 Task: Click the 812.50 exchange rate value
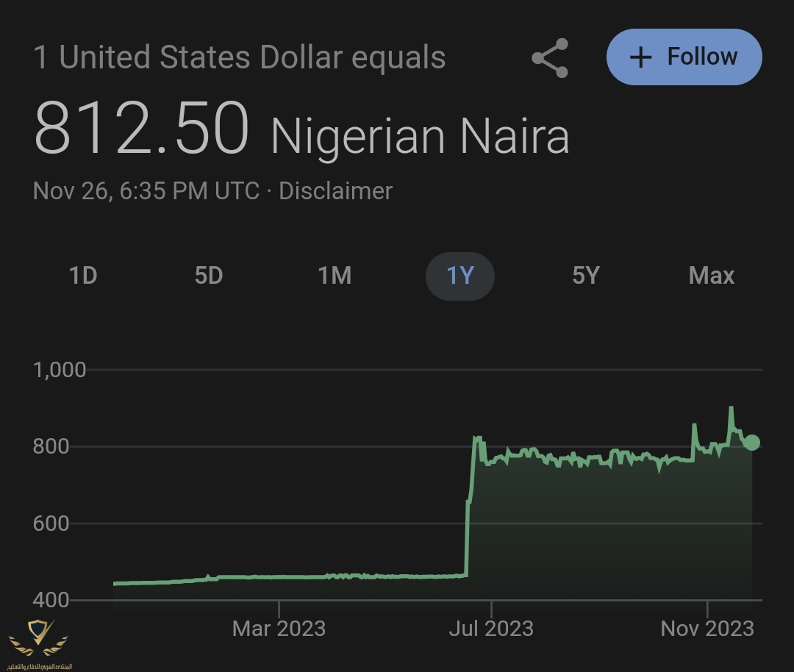tap(142, 128)
